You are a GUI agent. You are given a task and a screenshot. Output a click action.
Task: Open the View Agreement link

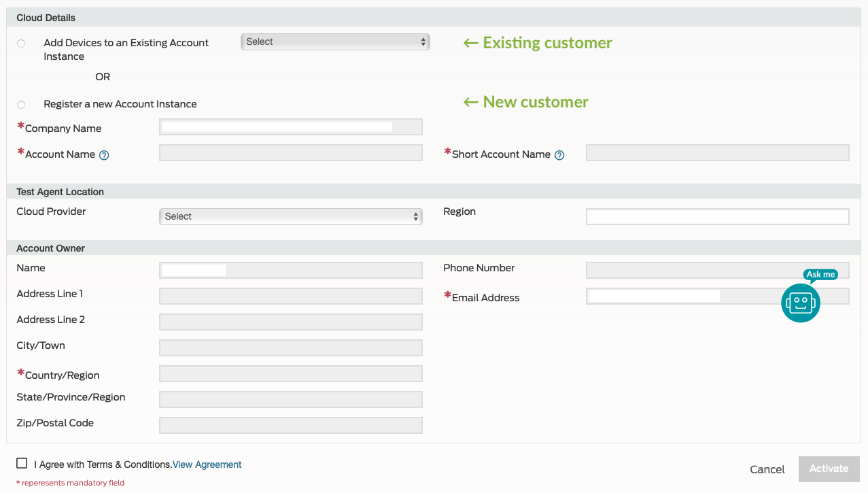(207, 464)
